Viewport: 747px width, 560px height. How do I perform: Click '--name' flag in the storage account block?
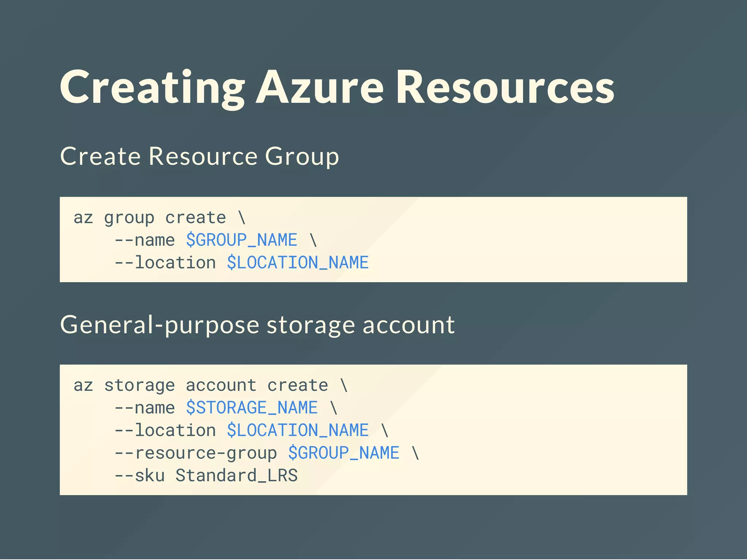pos(145,408)
